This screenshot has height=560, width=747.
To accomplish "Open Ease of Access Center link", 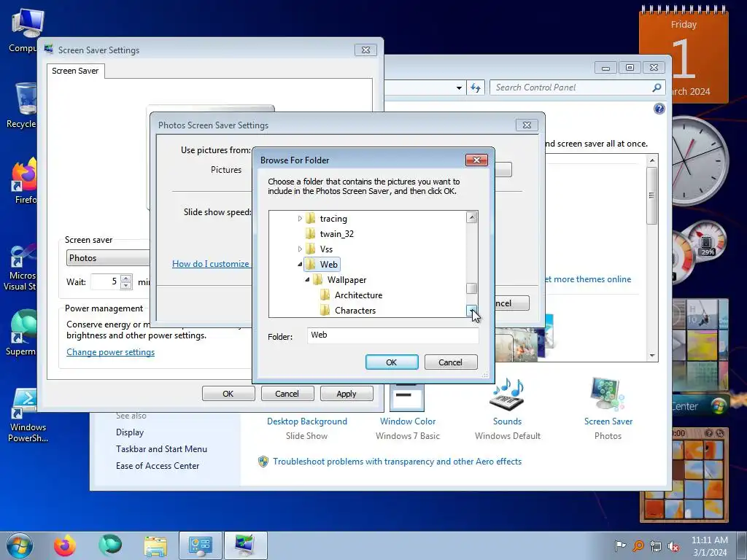I will (x=158, y=466).
